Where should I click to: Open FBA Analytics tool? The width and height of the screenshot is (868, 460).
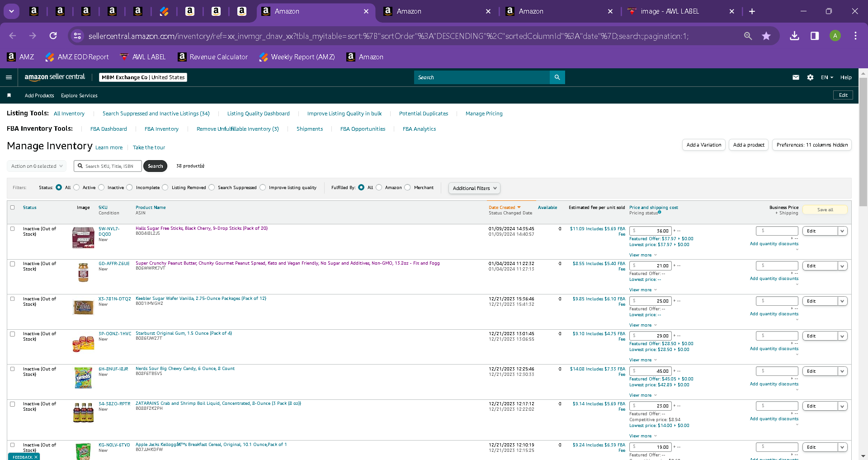(x=419, y=129)
